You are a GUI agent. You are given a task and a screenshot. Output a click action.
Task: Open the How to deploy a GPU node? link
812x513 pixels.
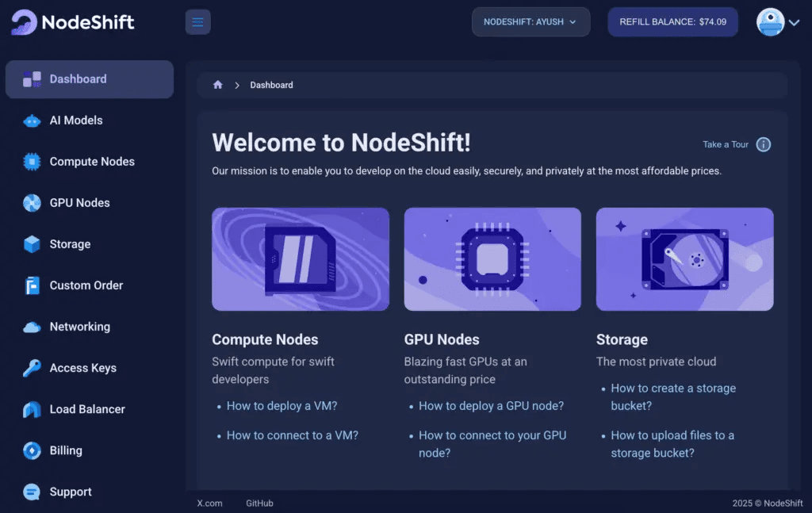(492, 406)
